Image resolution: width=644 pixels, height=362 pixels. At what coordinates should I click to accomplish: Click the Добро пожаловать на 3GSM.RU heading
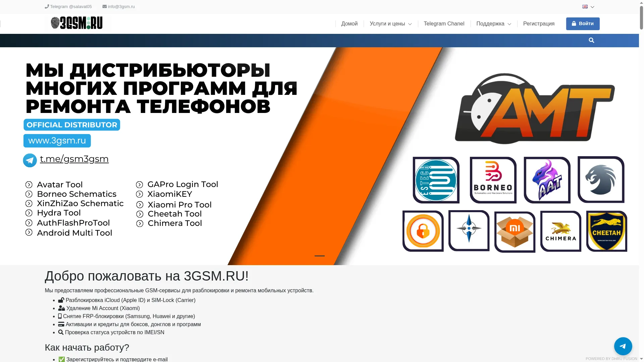click(147, 276)
